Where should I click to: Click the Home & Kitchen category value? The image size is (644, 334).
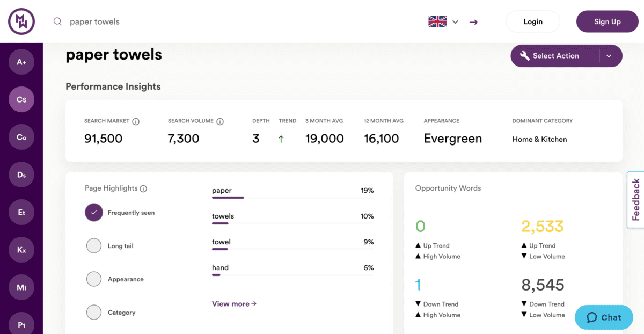point(539,139)
